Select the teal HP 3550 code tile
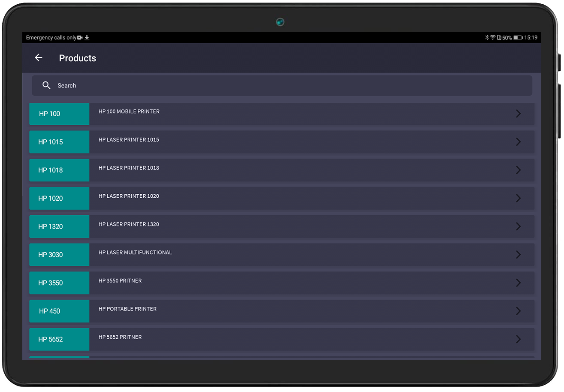Screen dimensions: 564x392 pyautogui.click(x=59, y=283)
